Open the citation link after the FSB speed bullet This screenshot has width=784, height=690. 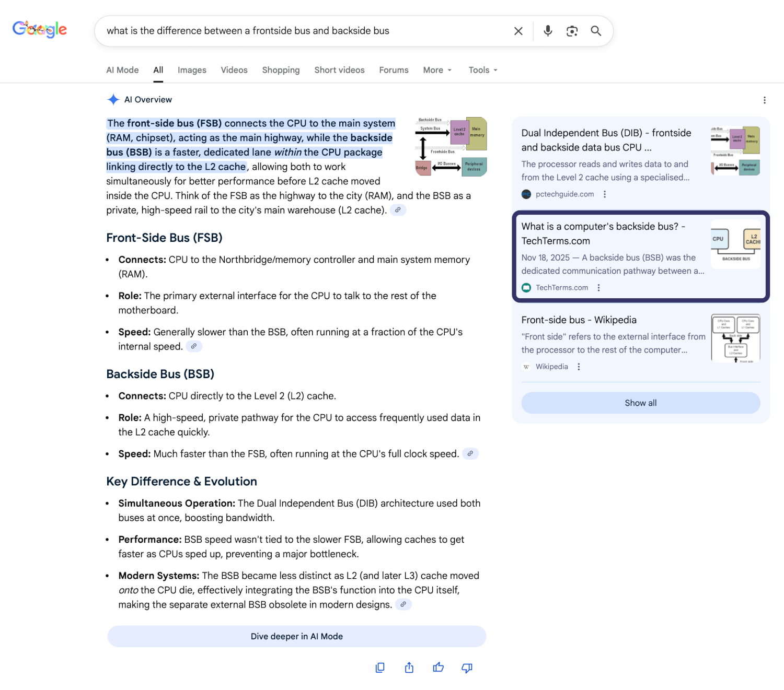coord(194,346)
